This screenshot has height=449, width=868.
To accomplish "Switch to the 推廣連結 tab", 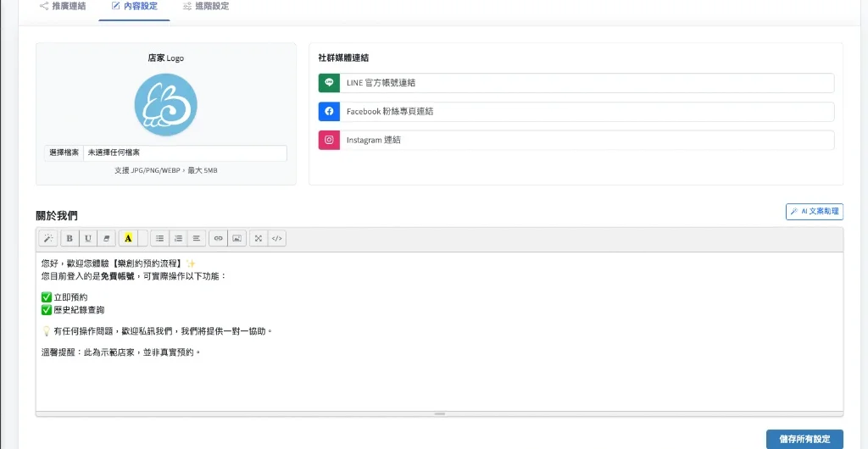I will [63, 7].
